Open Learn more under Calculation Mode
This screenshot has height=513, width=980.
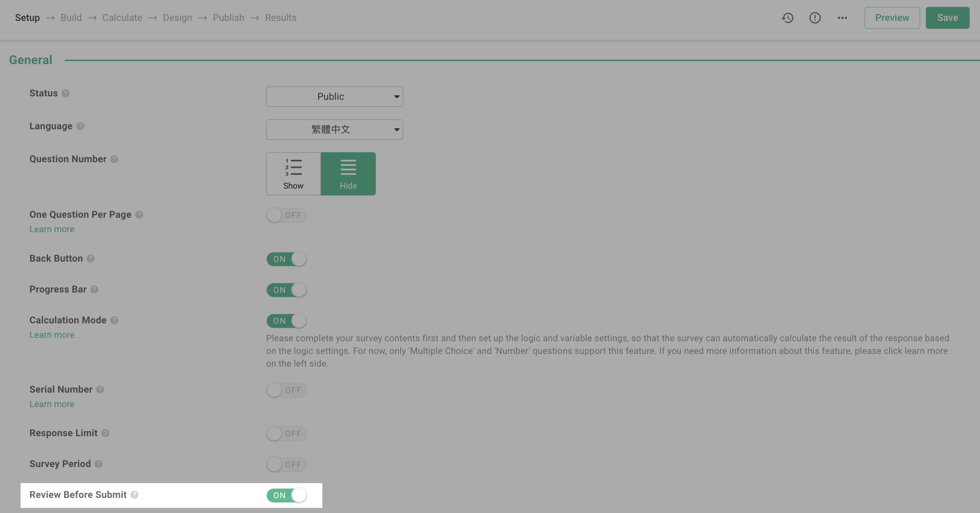pyautogui.click(x=52, y=335)
